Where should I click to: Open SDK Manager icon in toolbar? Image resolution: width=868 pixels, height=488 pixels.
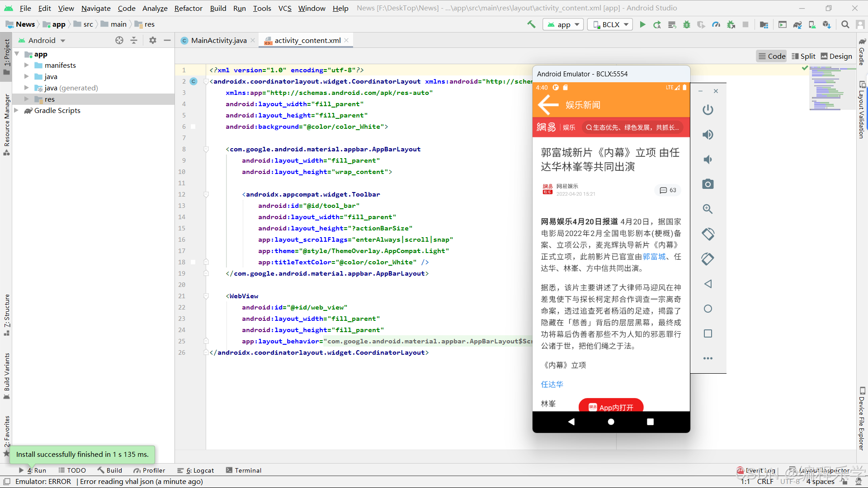827,24
